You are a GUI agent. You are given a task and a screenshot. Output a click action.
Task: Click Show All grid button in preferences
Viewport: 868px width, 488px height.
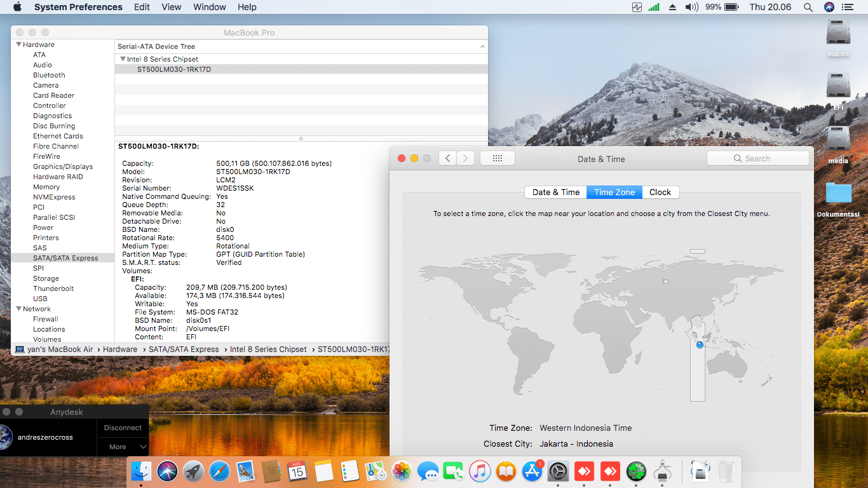click(x=498, y=158)
